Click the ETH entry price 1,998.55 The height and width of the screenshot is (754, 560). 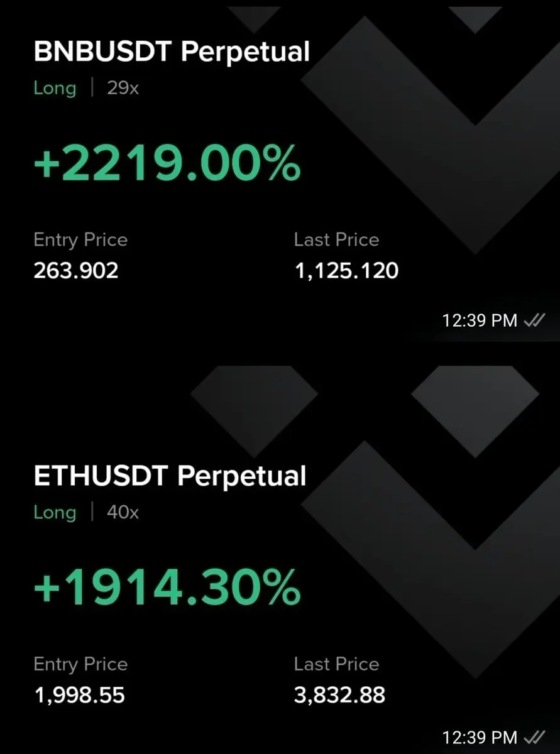point(79,695)
